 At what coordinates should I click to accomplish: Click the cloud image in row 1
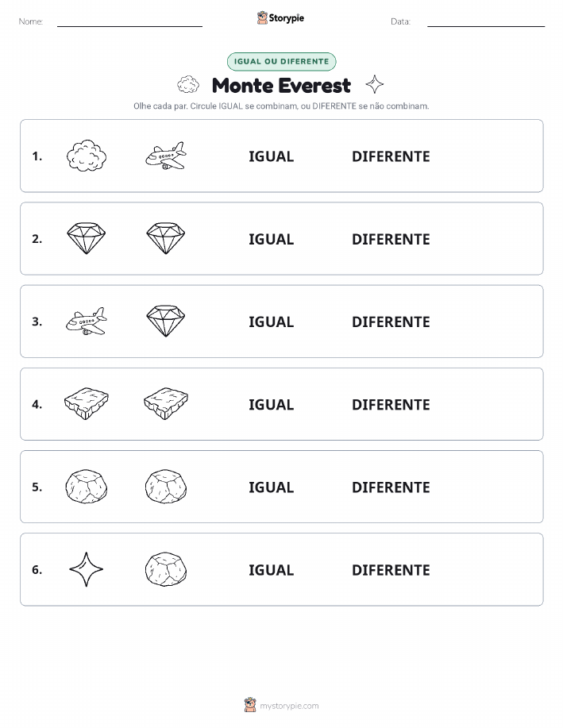(87, 156)
